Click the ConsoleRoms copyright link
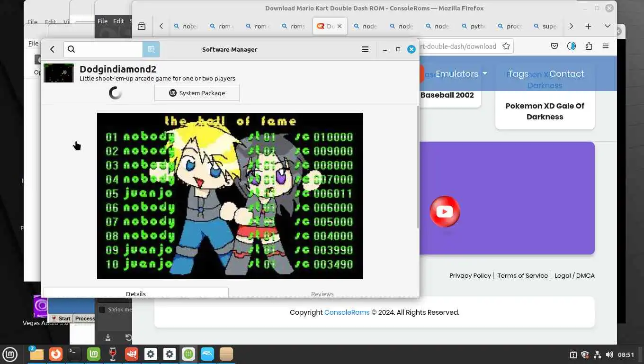 347,312
